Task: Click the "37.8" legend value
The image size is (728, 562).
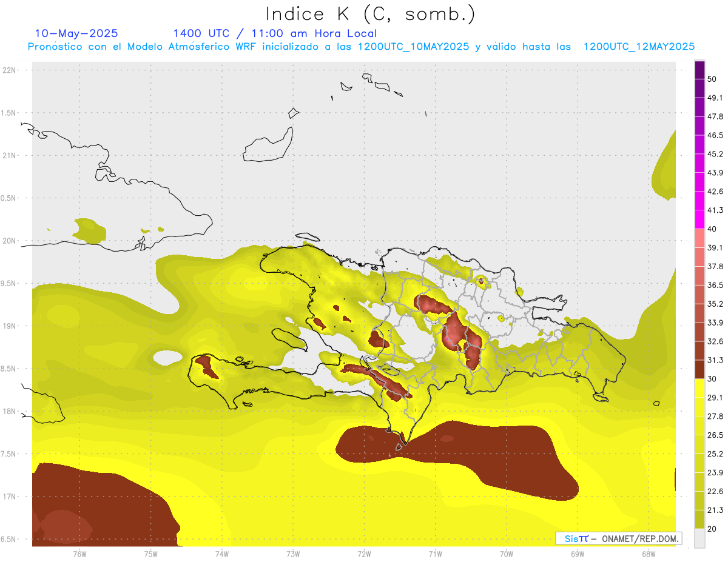Action: tap(715, 267)
